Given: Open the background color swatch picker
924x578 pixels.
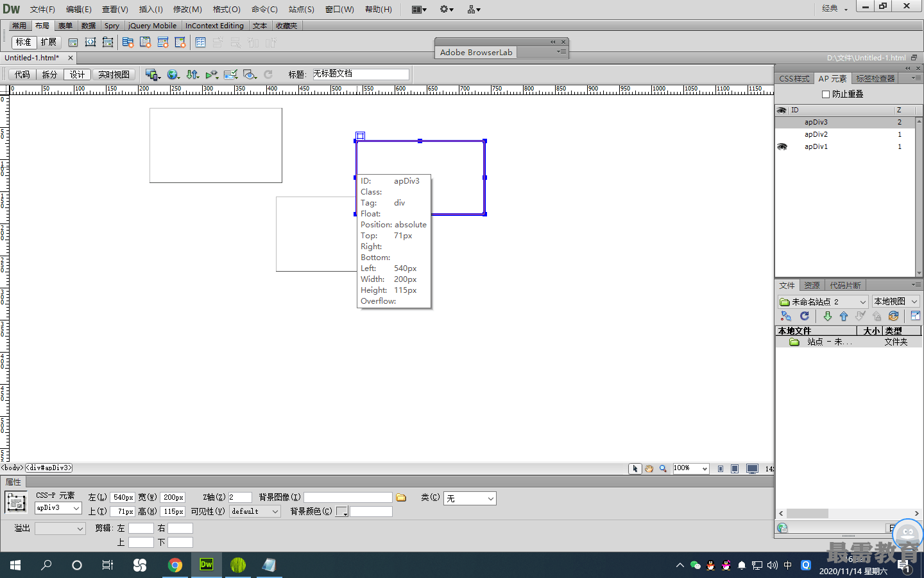Looking at the screenshot, I should (x=342, y=512).
